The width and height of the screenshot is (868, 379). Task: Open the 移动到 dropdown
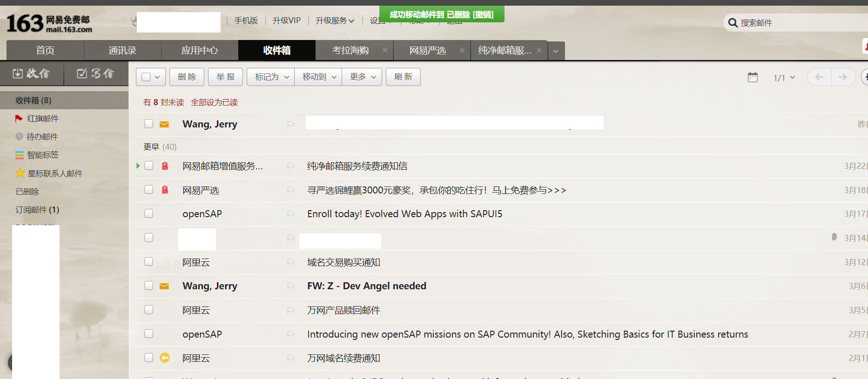pyautogui.click(x=318, y=77)
